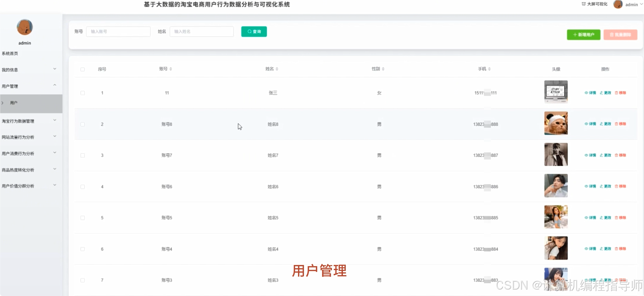This screenshot has width=644, height=296.
Task: Edit 账号8 via 更改
Action: point(605,124)
